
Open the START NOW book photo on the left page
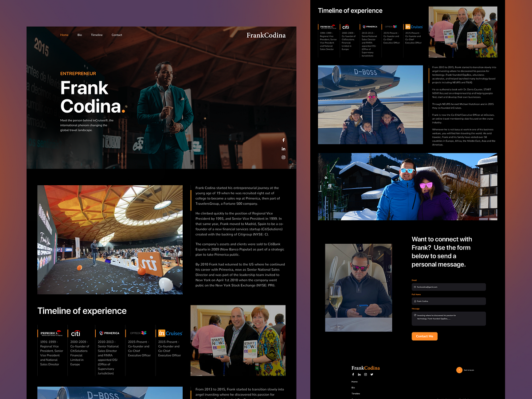(238, 340)
